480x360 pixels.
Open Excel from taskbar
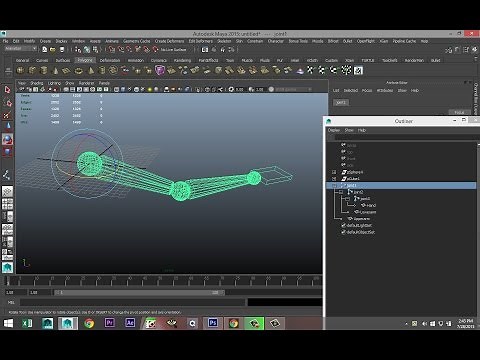[x=27, y=323]
